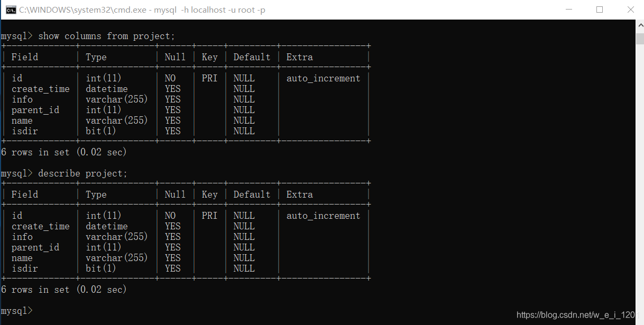Select 'datetime' type in describe project output
644x325 pixels.
click(107, 226)
